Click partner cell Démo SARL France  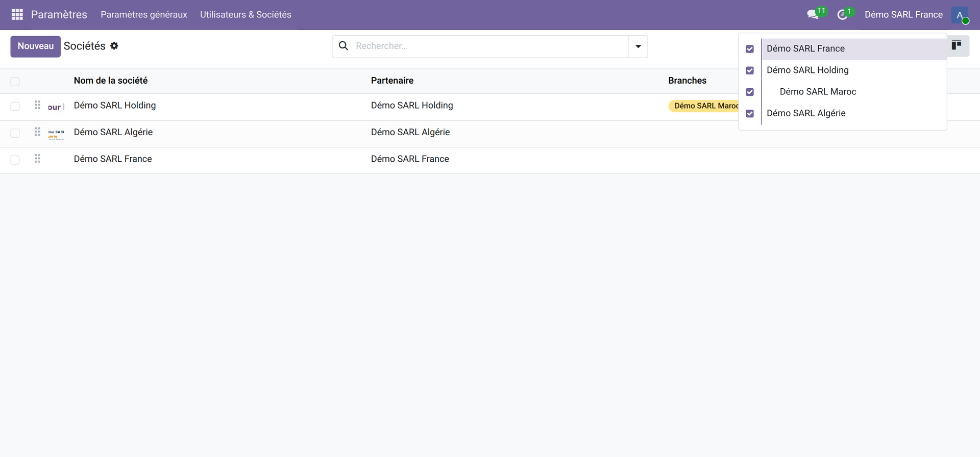(410, 159)
